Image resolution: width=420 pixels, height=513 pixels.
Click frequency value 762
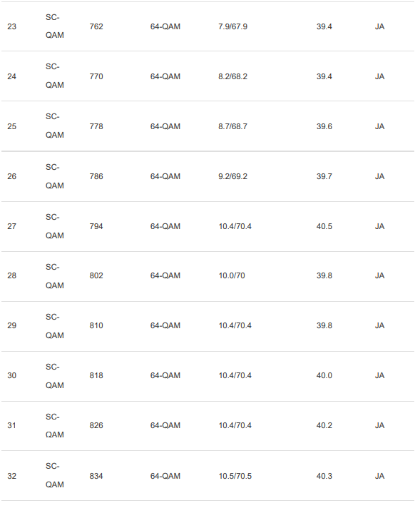point(96,26)
